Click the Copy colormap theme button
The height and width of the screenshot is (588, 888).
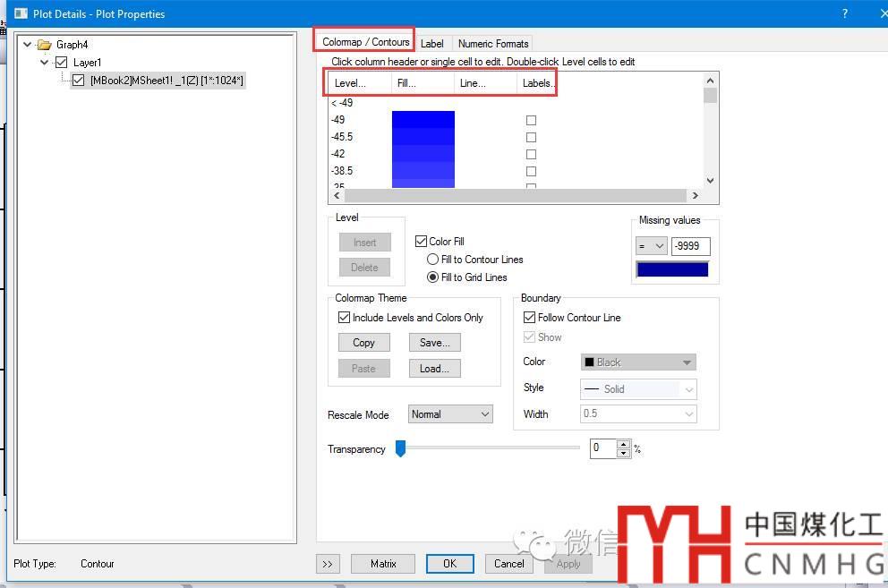click(x=364, y=343)
